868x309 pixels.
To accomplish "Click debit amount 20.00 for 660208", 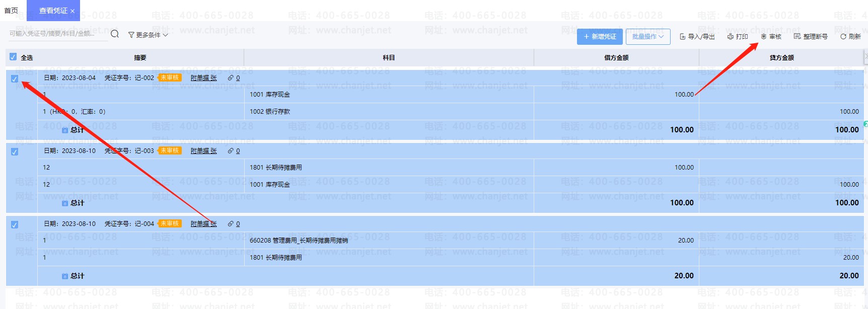I will [x=686, y=241].
